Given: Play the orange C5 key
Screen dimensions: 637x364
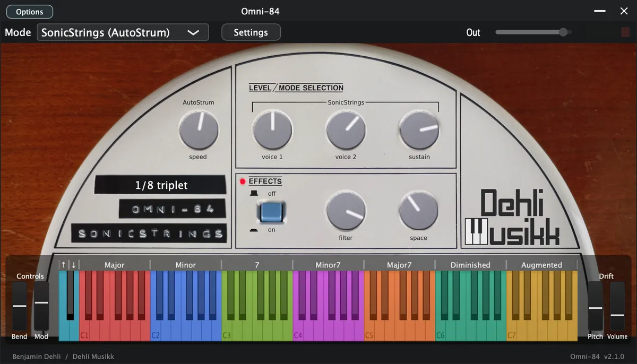Looking at the screenshot, I should (x=369, y=331).
